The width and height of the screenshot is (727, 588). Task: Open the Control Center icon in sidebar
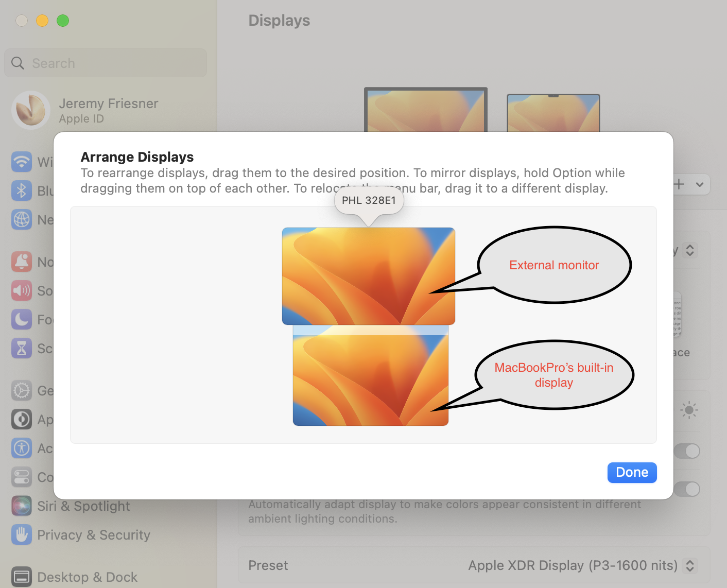22,477
